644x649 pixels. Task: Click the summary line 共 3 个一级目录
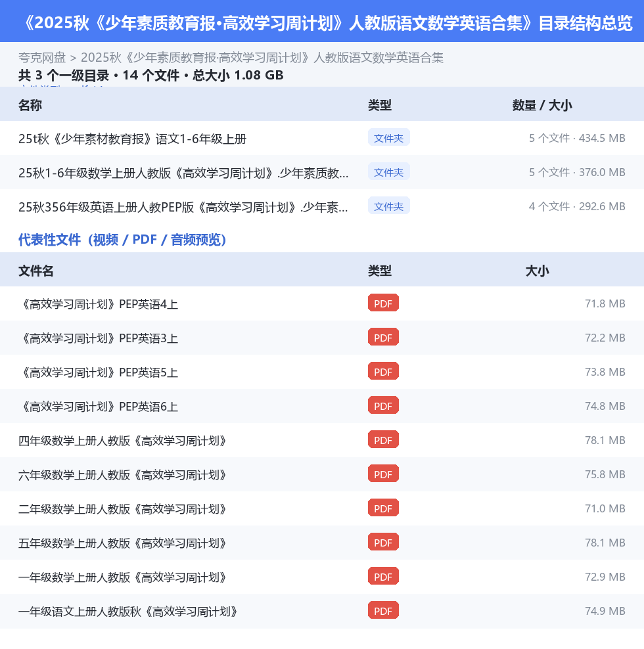point(150,76)
